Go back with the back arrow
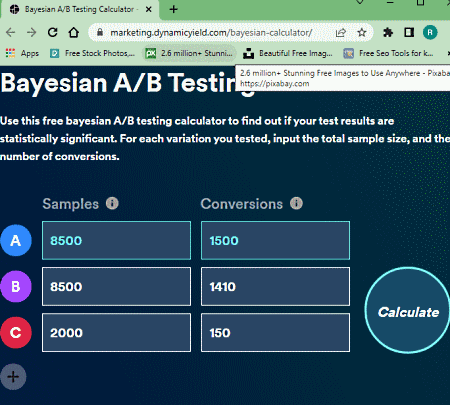The width and height of the screenshot is (450, 405). [x=11, y=32]
